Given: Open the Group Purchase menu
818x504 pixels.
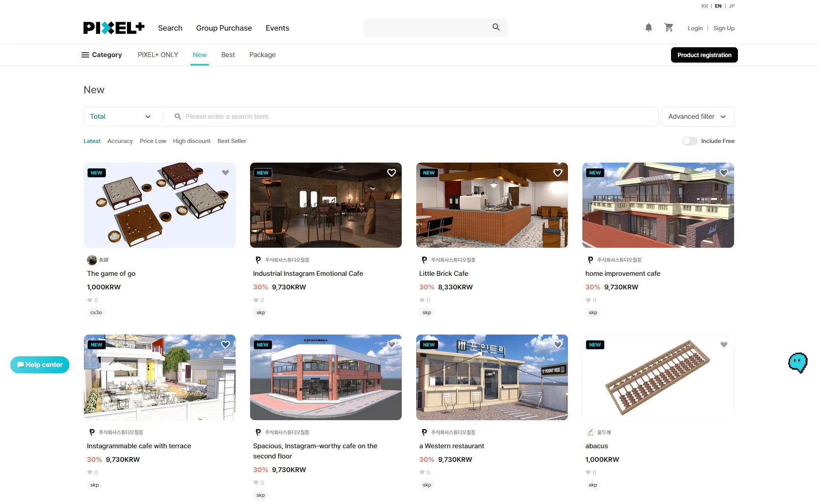Looking at the screenshot, I should (x=224, y=28).
